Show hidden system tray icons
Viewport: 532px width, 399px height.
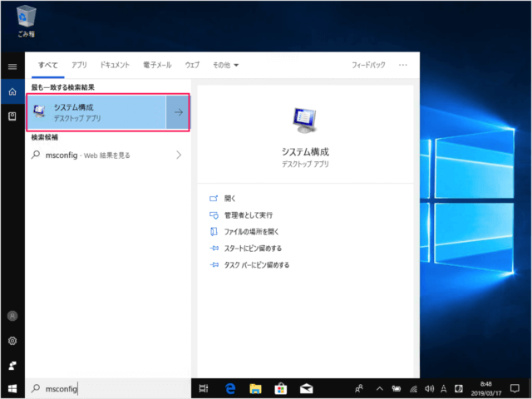[379, 388]
